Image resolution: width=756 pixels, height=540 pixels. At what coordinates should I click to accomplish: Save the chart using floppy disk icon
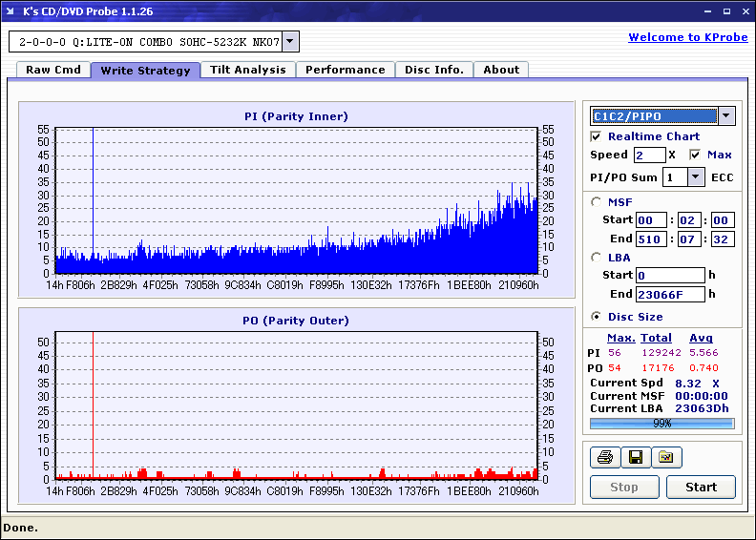pyautogui.click(x=635, y=458)
